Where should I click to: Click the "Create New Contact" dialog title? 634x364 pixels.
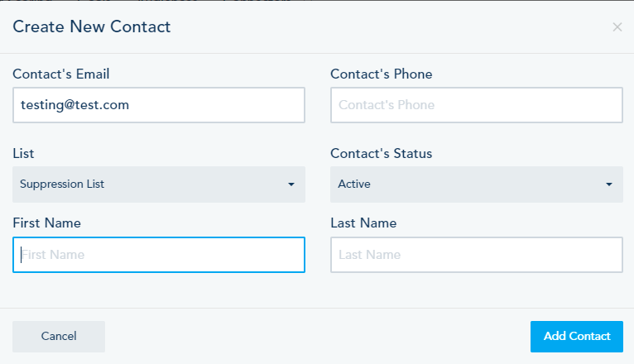pos(92,27)
